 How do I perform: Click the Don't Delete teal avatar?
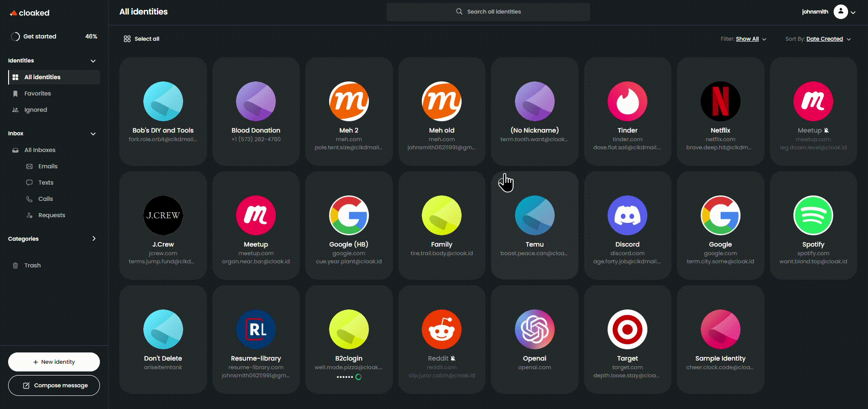tap(163, 329)
